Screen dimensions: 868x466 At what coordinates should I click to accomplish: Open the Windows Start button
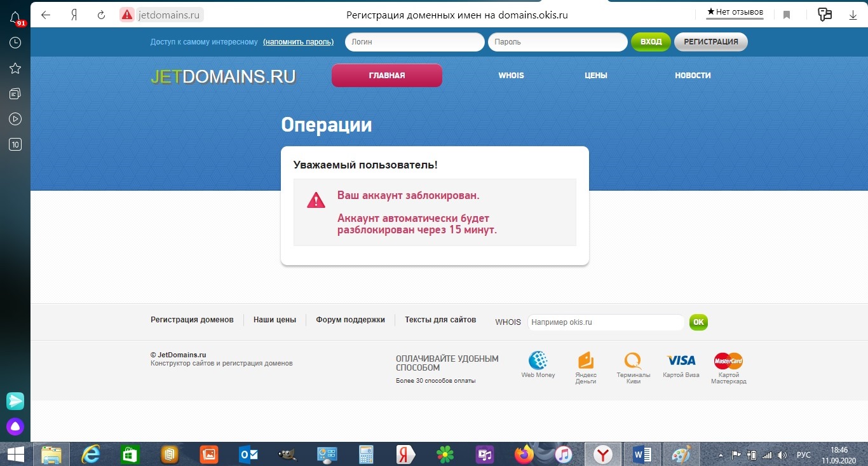15,454
